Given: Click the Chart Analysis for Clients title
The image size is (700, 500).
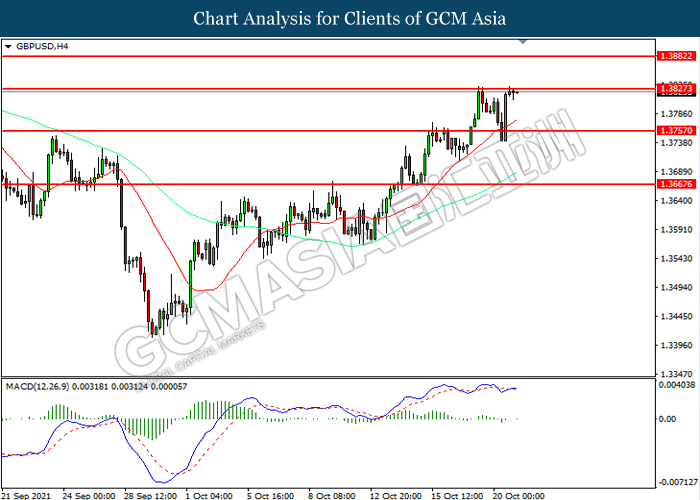Looking at the screenshot, I should tap(350, 18).
